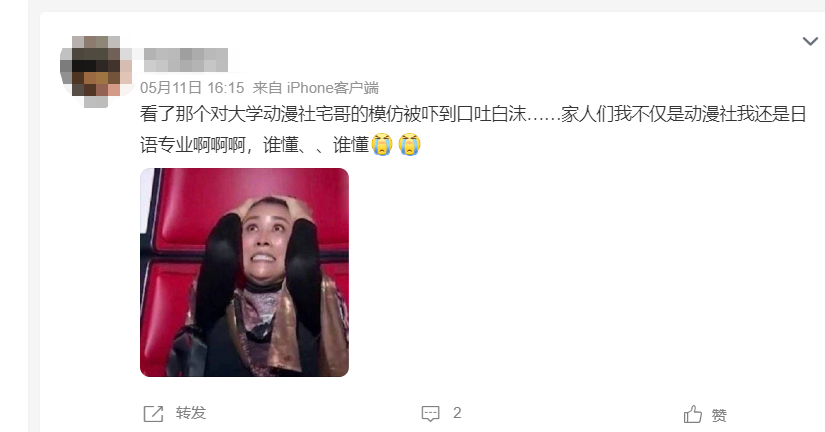Click the 语专业啊啊啊 text line
The image size is (825, 432).
click(193, 144)
